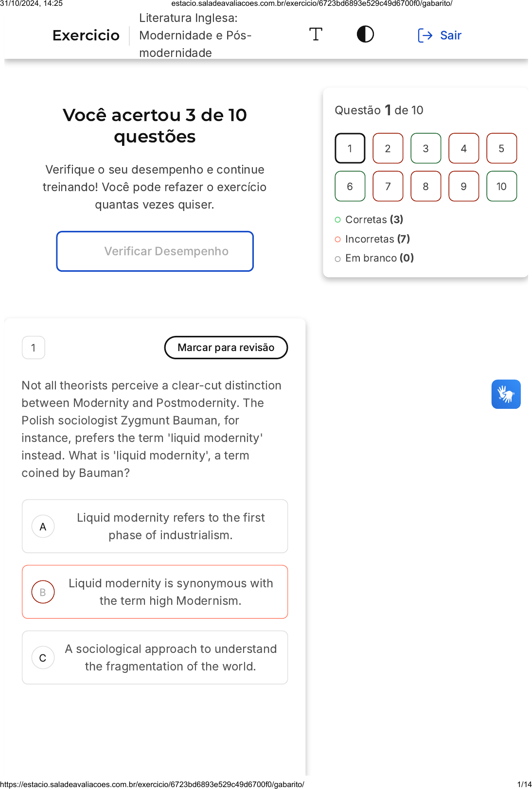
Task: Open the sign language accessibility widget
Action: point(506,394)
